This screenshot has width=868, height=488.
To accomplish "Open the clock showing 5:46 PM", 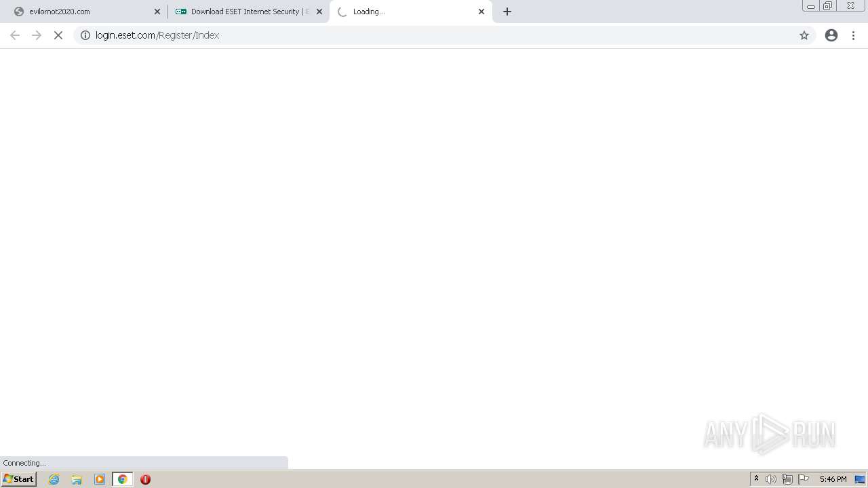I will (833, 479).
